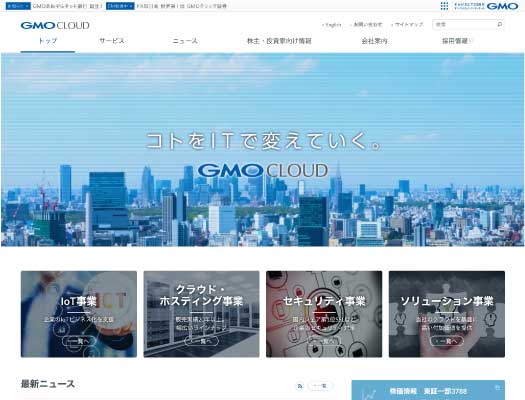Click the GMO Internet group logo at top right
The height and width of the screenshot is (400, 525).
coord(486,6)
